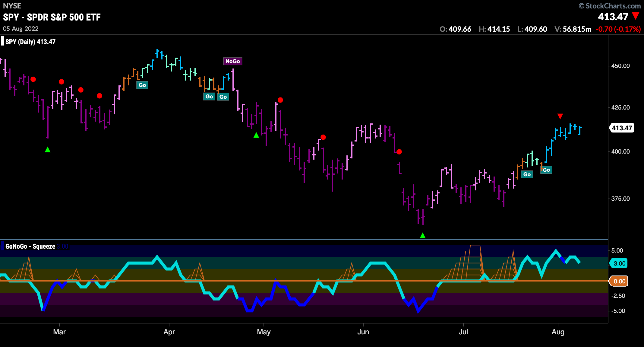Image resolution: width=644 pixels, height=347 pixels.
Task: Click the Mar label on the time axis
Action: (x=59, y=332)
